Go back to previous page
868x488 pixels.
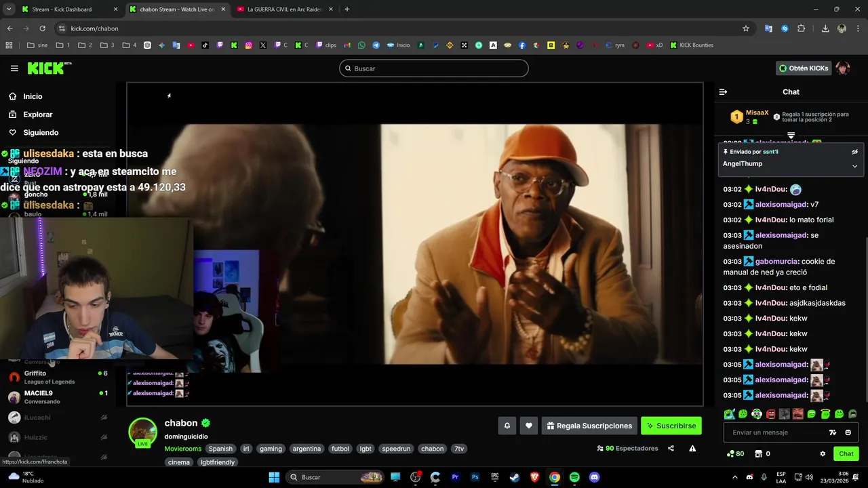click(x=9, y=28)
